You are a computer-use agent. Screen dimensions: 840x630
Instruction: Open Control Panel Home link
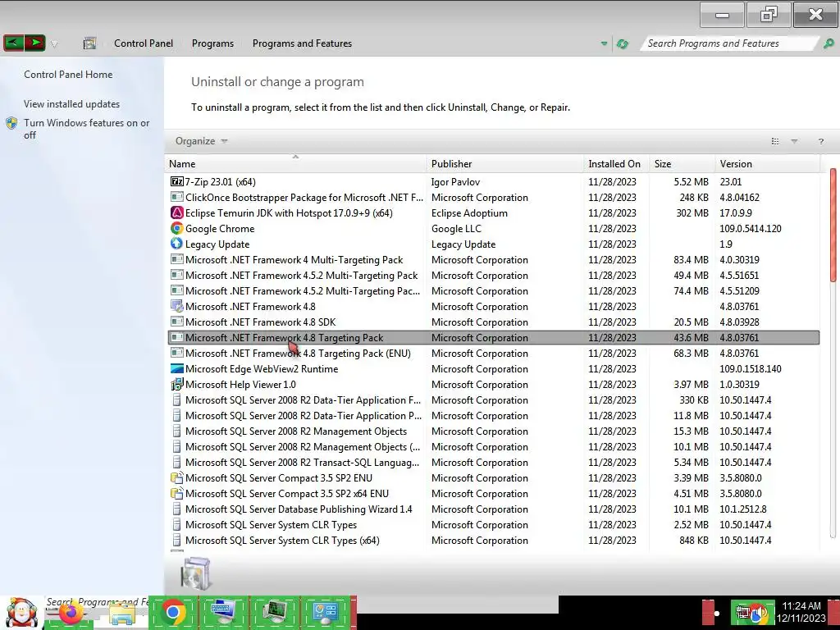68,75
